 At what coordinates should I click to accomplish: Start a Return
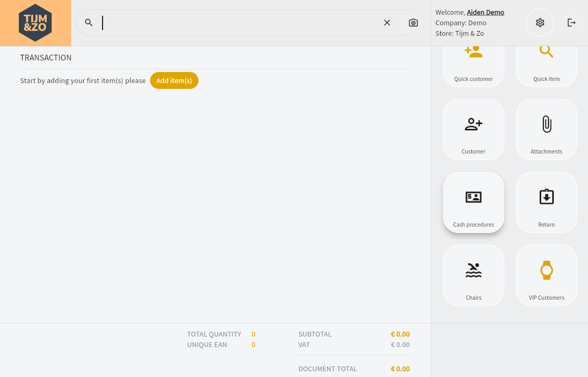tap(546, 202)
